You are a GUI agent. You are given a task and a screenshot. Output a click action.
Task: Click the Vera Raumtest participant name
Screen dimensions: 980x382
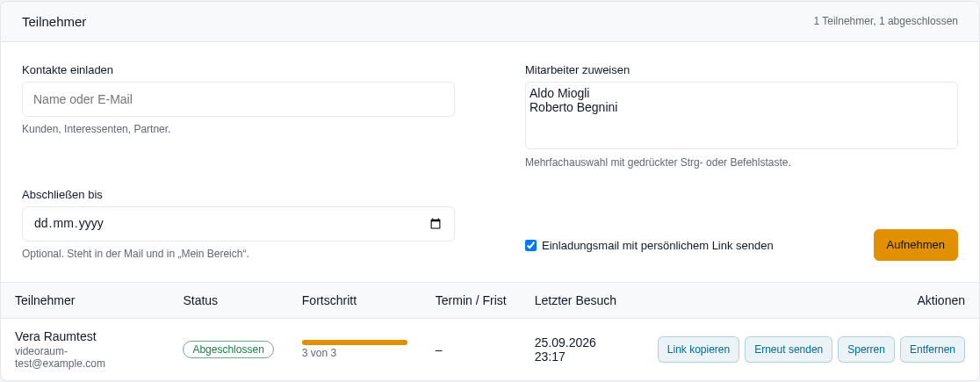coord(55,336)
